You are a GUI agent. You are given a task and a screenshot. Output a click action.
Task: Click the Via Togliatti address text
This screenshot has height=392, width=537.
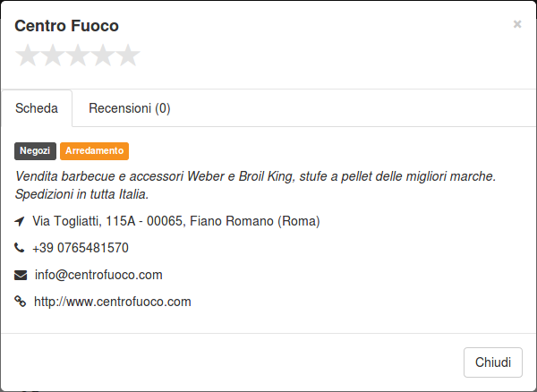(176, 221)
